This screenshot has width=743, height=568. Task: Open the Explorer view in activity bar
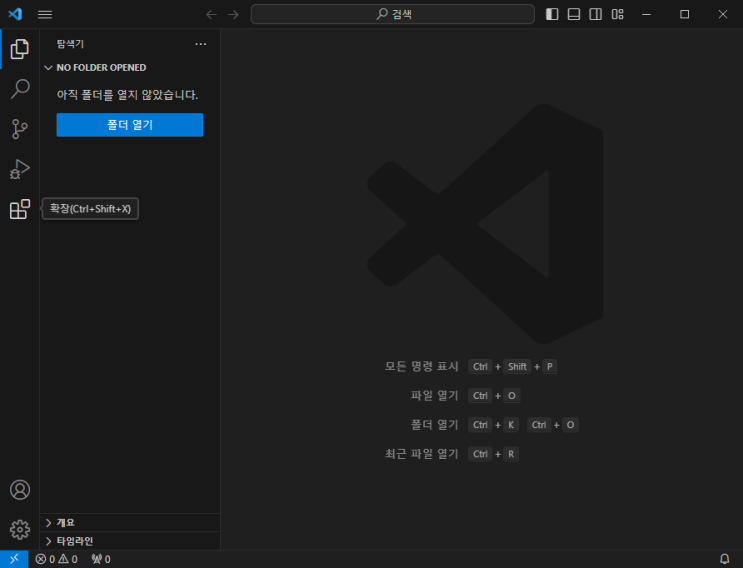coord(19,49)
